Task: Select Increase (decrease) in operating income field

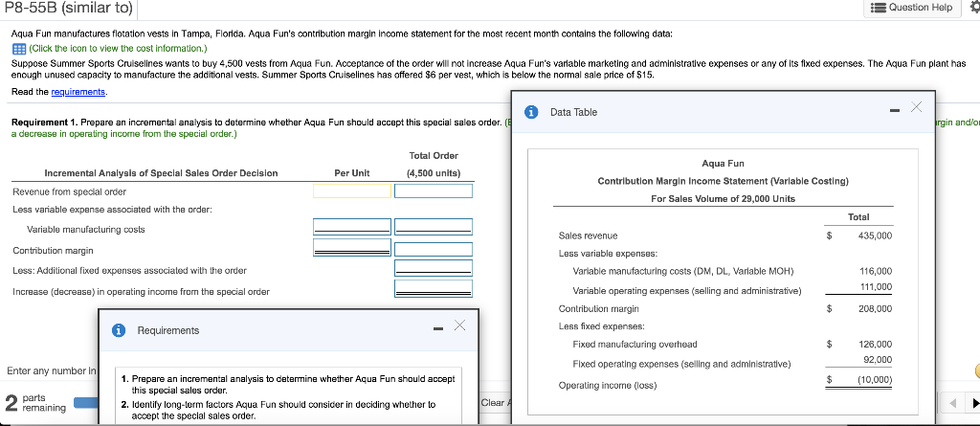Action: [x=434, y=288]
